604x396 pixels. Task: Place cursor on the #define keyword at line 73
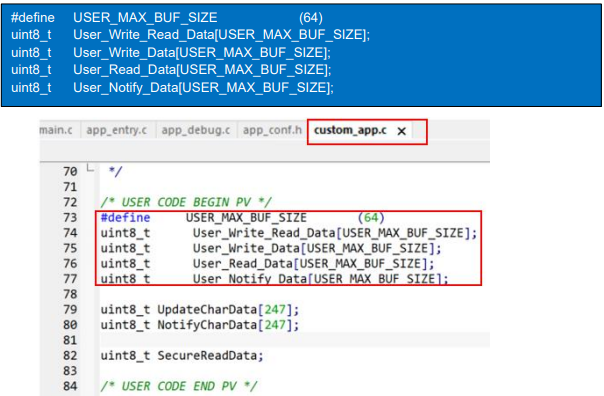coord(125,218)
